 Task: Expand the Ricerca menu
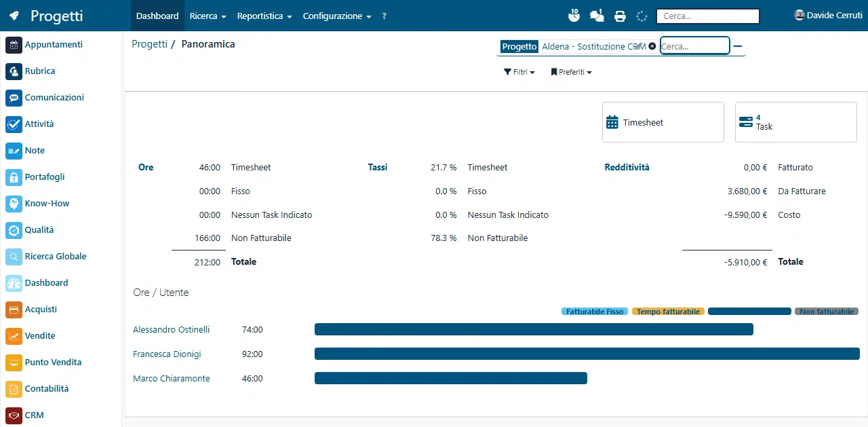208,16
